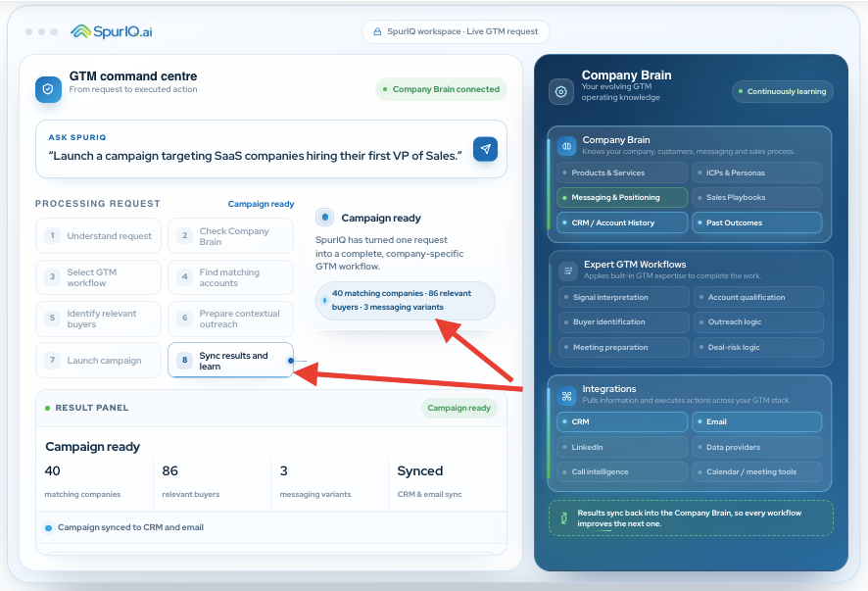868x591 pixels.
Task: Select step 3 Select GTM workflow
Action: click(x=99, y=277)
